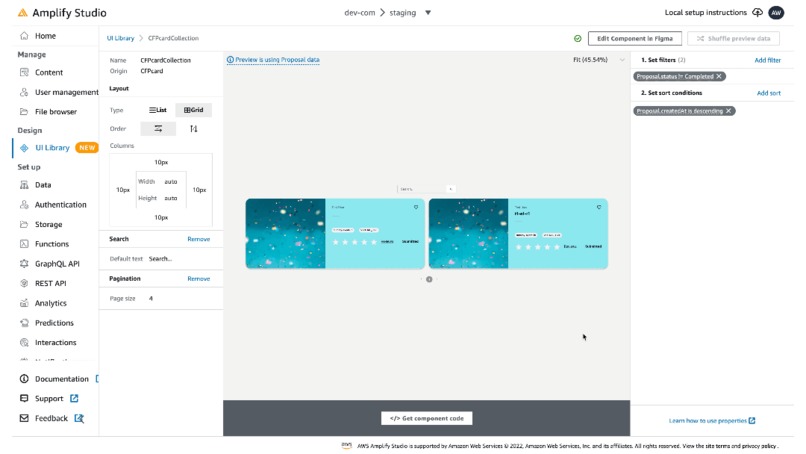The width and height of the screenshot is (806, 454).
Task: Click the Authentication icon
Action: (x=24, y=205)
